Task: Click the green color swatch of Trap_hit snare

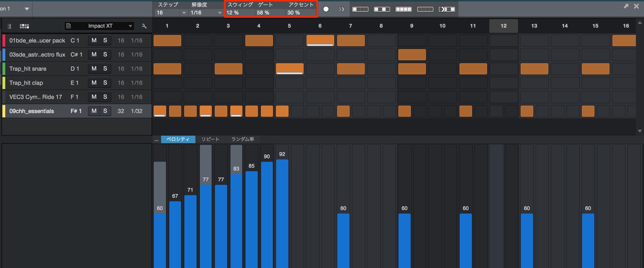Action: (x=4, y=69)
